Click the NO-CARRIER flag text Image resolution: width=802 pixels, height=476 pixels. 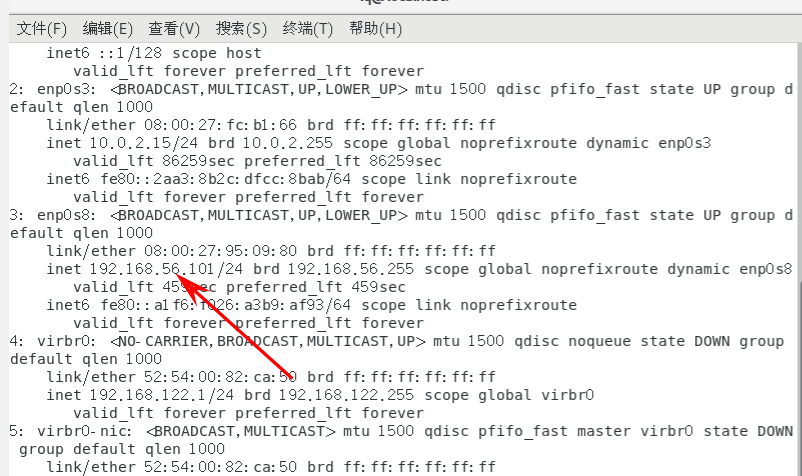[163, 341]
